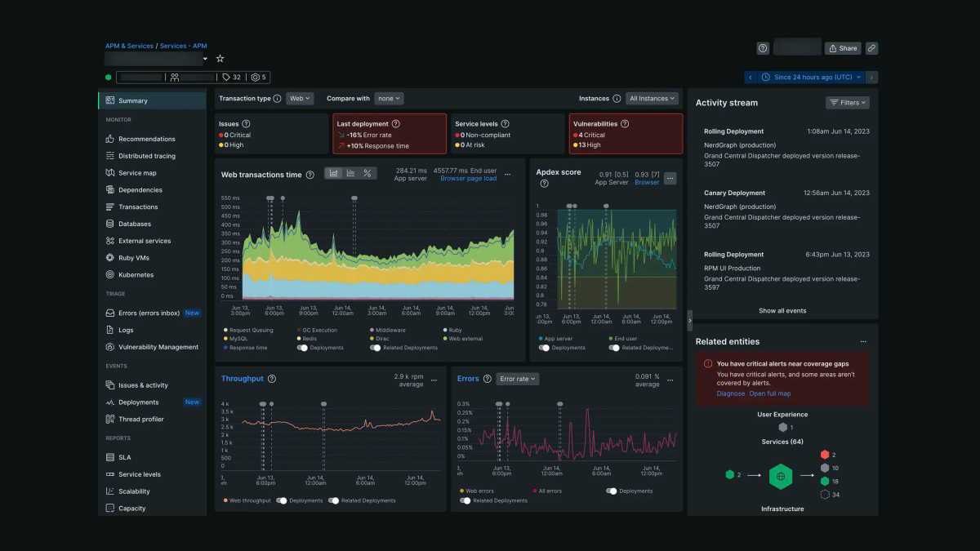Open more options menu on Related entities
The image size is (980, 551).
[x=863, y=341]
